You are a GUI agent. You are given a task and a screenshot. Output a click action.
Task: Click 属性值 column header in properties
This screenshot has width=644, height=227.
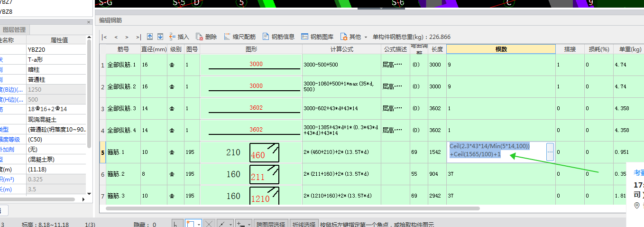click(59, 40)
